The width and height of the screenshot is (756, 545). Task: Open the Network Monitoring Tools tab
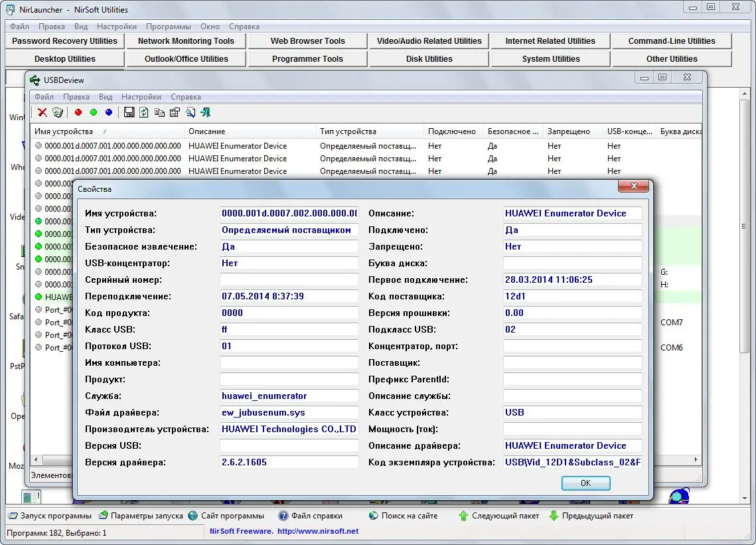(x=186, y=41)
